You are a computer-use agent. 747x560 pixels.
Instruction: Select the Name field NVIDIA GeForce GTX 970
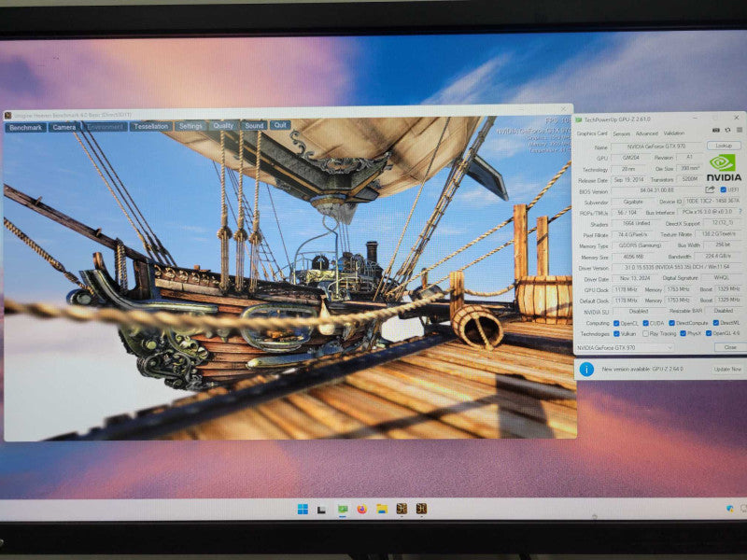[x=657, y=147]
